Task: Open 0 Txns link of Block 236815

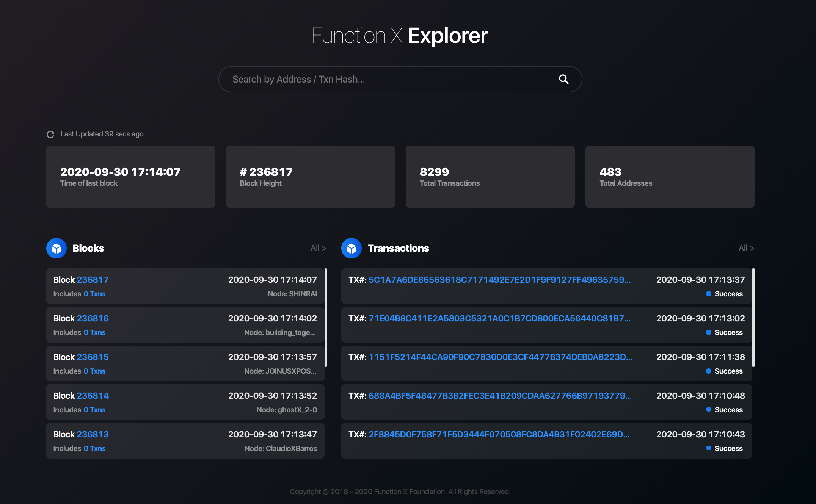Action: [94, 371]
